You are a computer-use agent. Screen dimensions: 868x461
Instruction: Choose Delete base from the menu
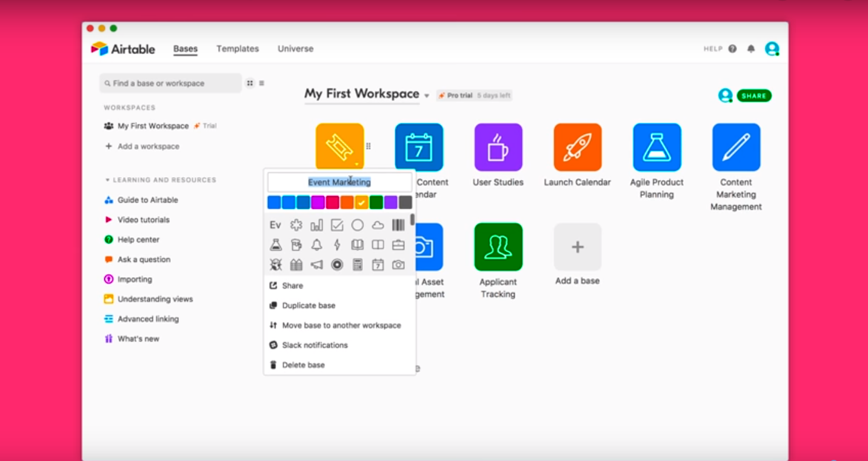tap(339, 365)
